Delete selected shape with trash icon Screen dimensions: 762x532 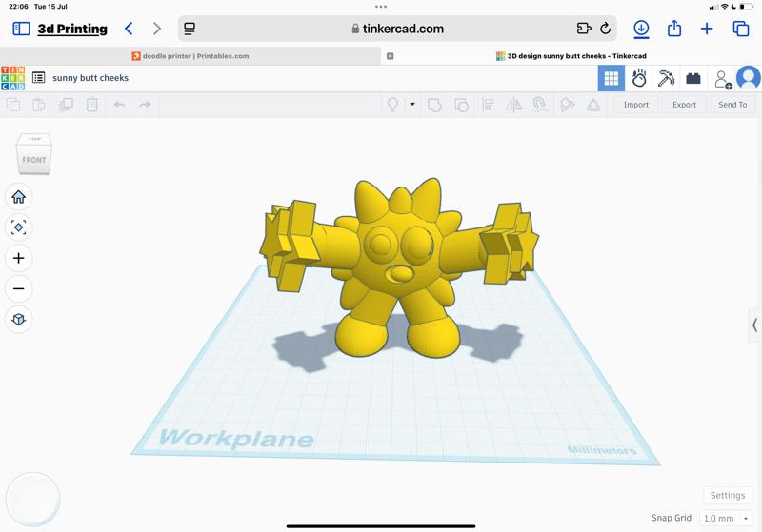pos(91,105)
